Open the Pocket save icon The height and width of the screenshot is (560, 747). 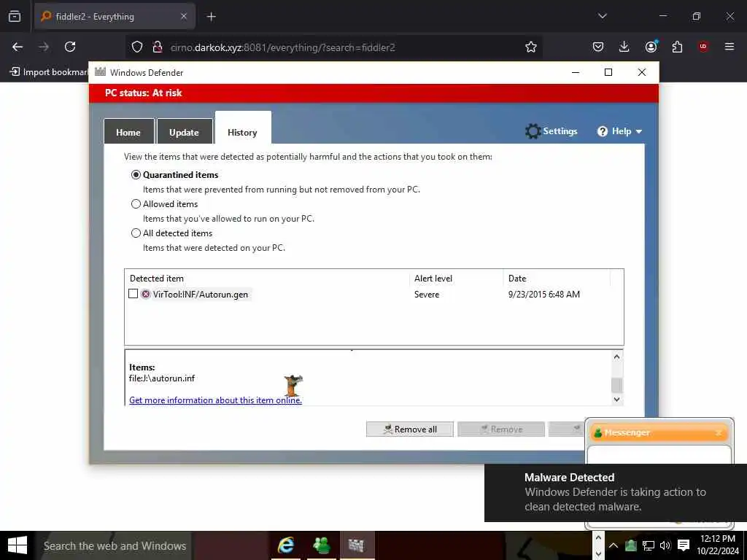[x=598, y=47]
